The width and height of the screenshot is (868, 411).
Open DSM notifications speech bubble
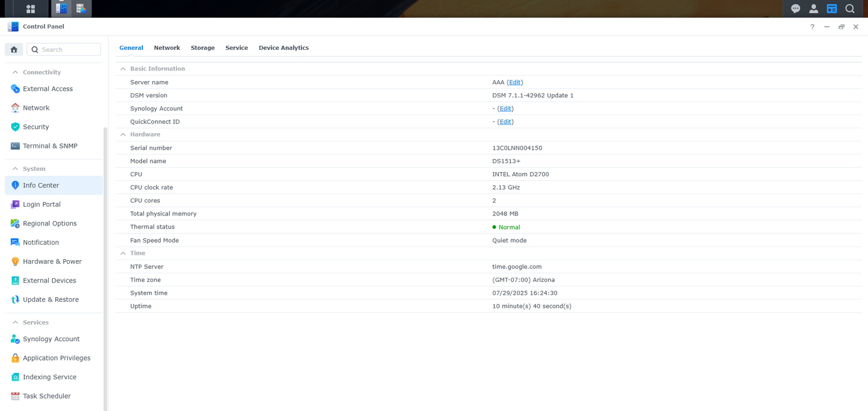coord(795,8)
